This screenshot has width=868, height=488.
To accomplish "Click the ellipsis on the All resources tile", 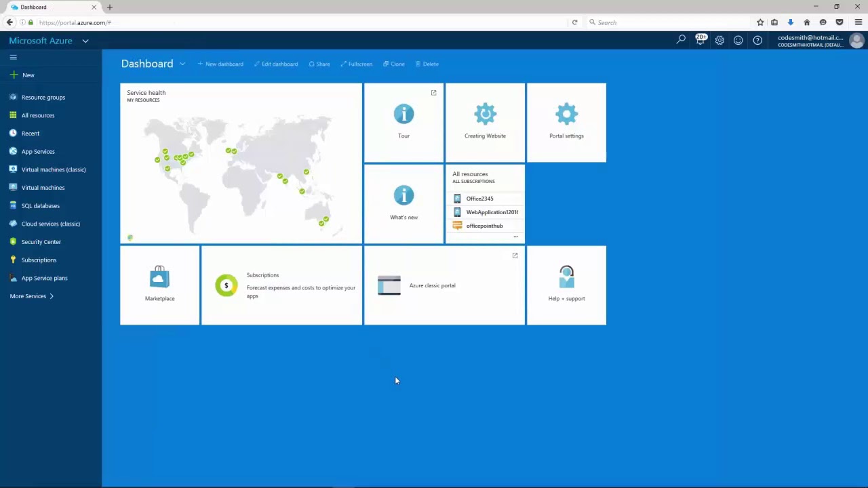I will pos(515,237).
